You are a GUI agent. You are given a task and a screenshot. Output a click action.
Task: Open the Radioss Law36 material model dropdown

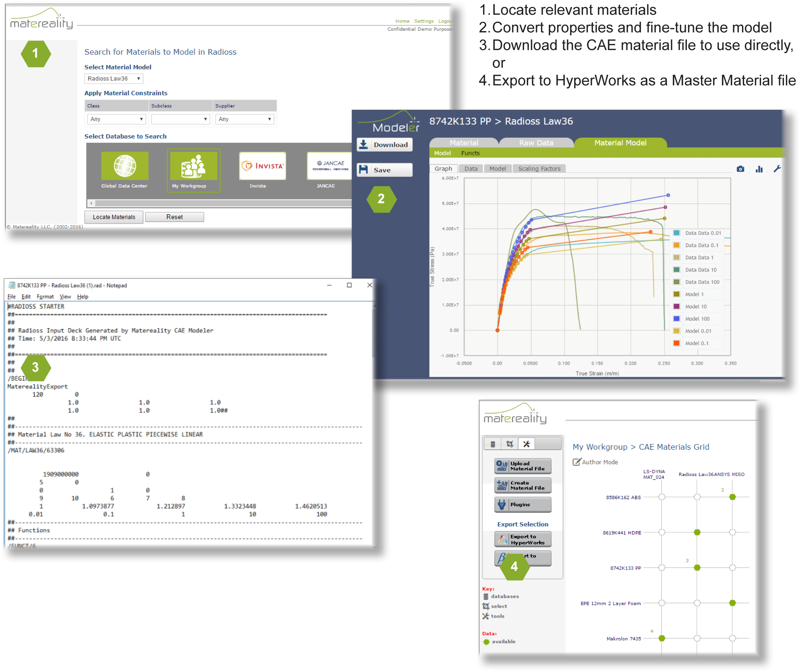(114, 78)
